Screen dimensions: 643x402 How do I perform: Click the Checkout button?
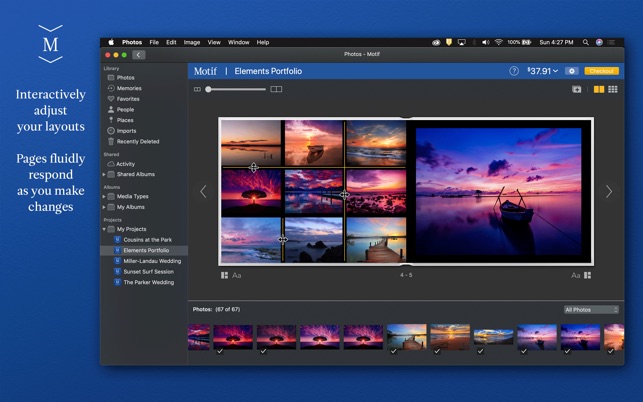(601, 71)
